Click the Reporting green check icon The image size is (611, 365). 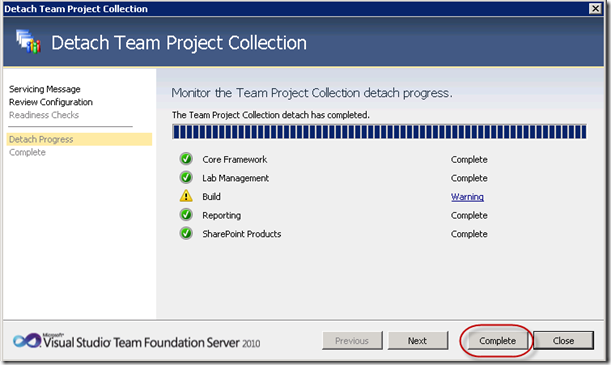click(186, 215)
